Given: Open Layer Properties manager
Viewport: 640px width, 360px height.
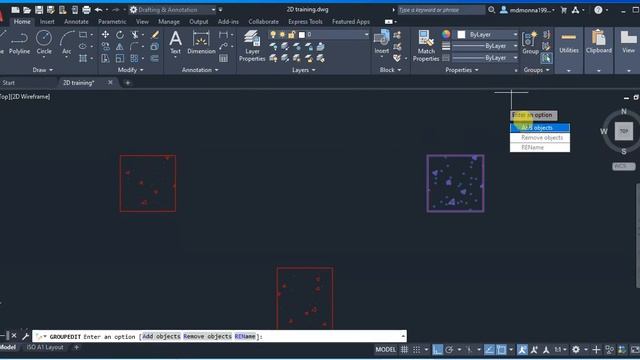Looking at the screenshot, I should [252, 46].
